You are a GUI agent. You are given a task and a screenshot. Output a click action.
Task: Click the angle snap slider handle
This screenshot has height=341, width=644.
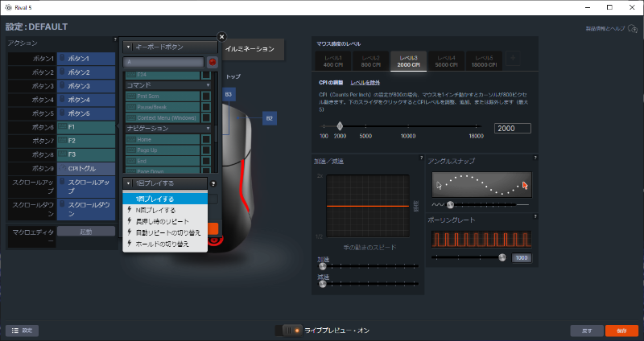(x=450, y=204)
